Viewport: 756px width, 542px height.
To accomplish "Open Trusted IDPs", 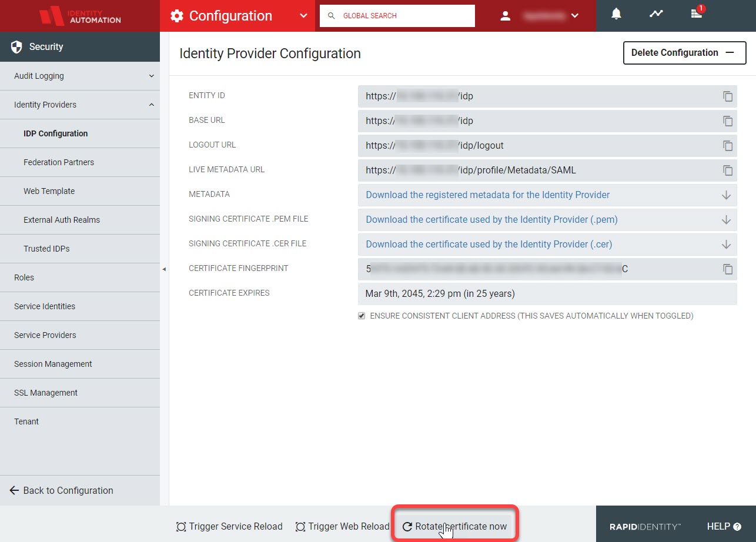I will tap(80, 249).
